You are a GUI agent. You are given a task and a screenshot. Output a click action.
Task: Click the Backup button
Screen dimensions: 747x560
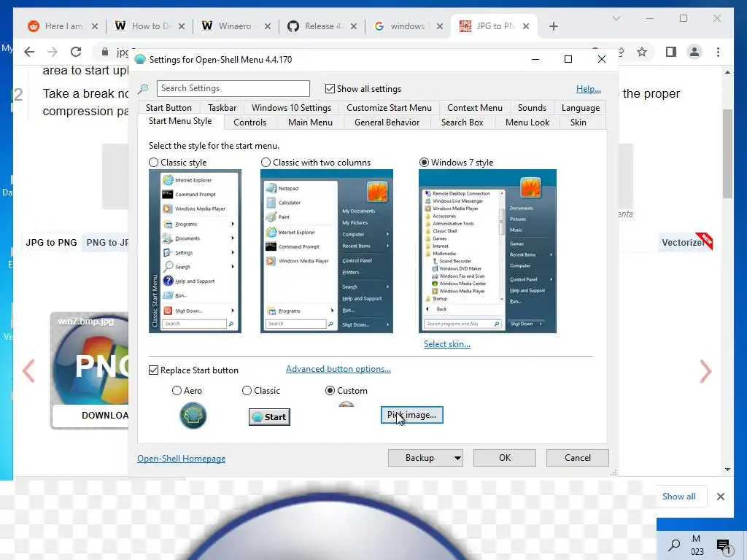[419, 458]
